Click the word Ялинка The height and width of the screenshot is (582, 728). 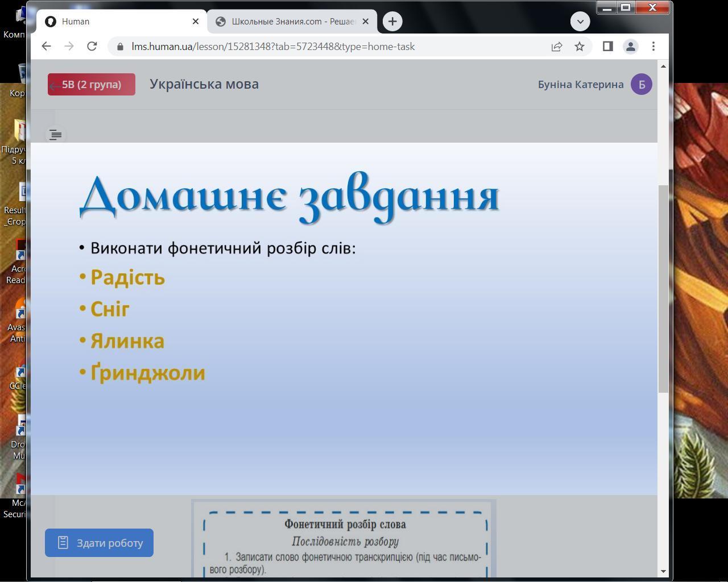(x=127, y=341)
